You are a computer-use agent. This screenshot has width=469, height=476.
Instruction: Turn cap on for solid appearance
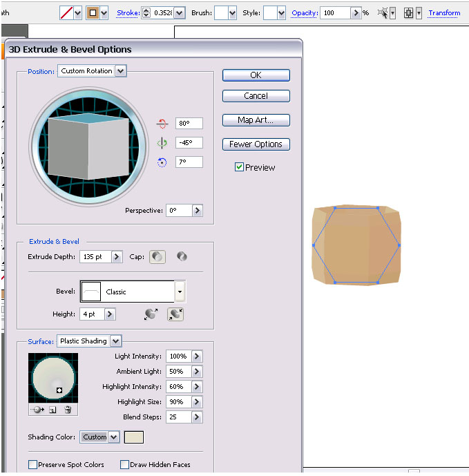point(157,257)
